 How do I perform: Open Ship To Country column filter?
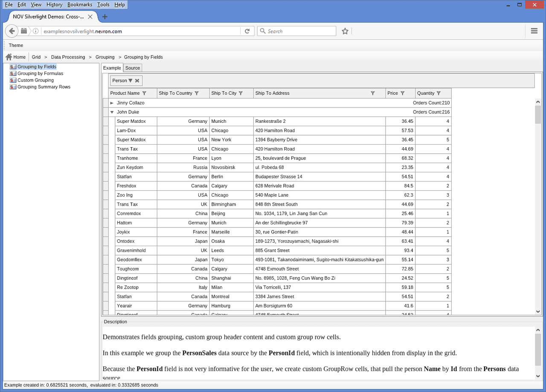pos(197,93)
